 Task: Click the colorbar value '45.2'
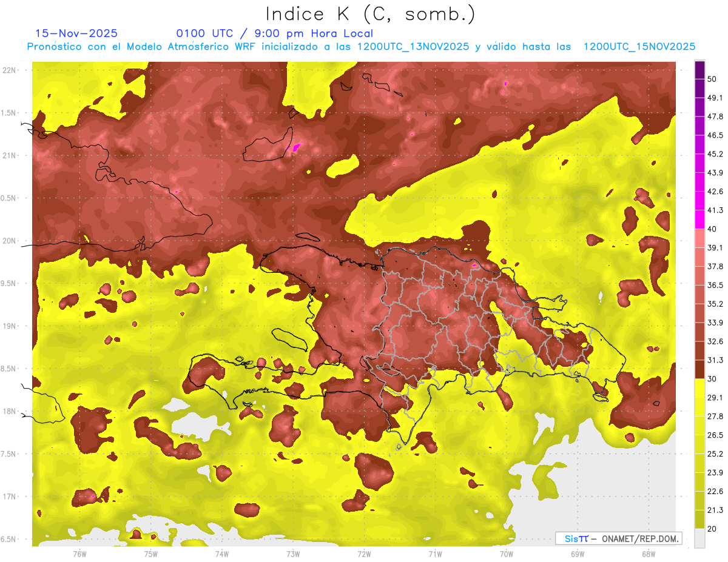[715, 154]
